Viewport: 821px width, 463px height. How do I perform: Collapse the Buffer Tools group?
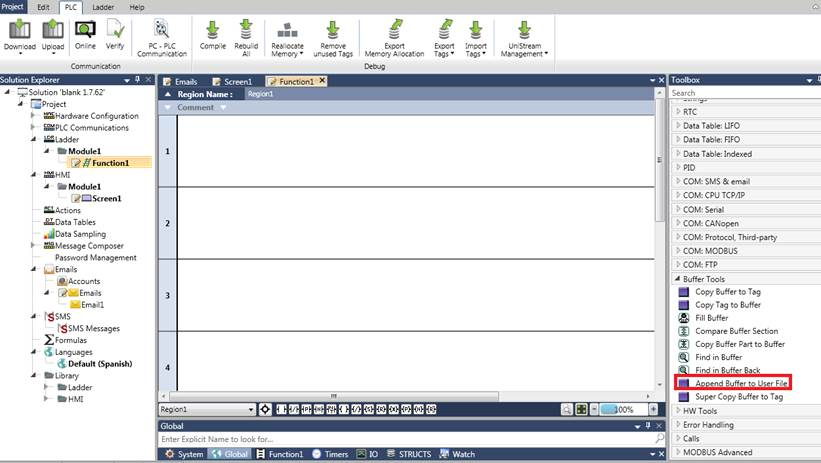coord(678,279)
